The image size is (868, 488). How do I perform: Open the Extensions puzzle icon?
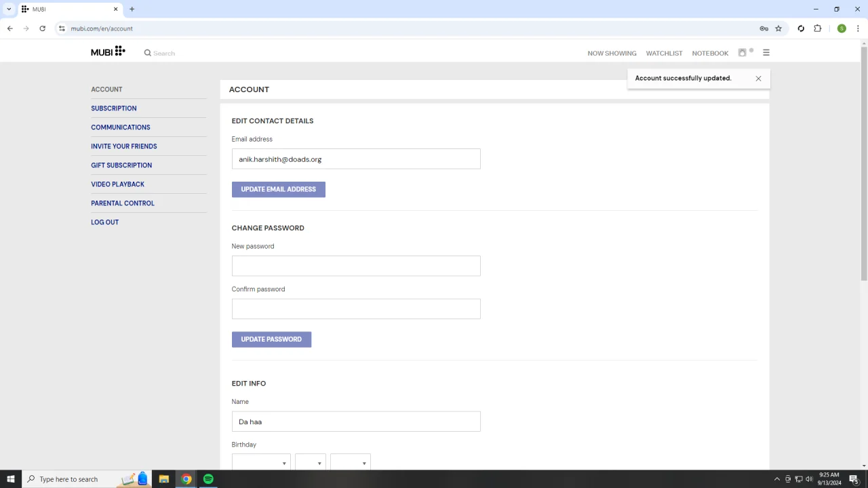coord(818,28)
